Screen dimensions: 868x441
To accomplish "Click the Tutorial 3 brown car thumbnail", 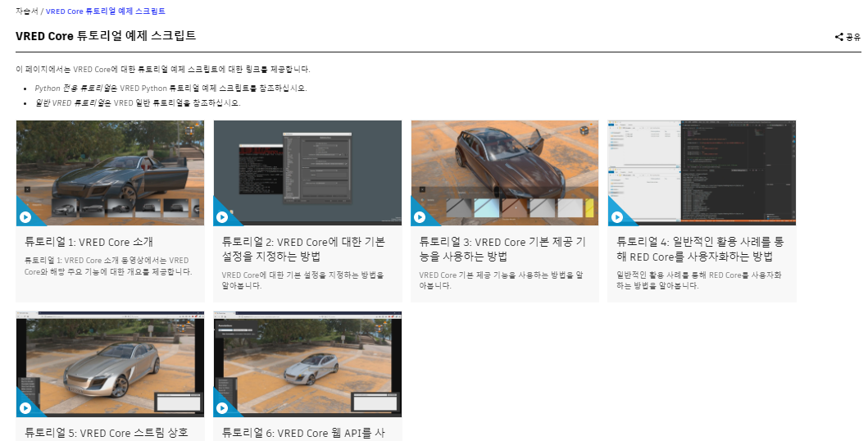I will [504, 173].
